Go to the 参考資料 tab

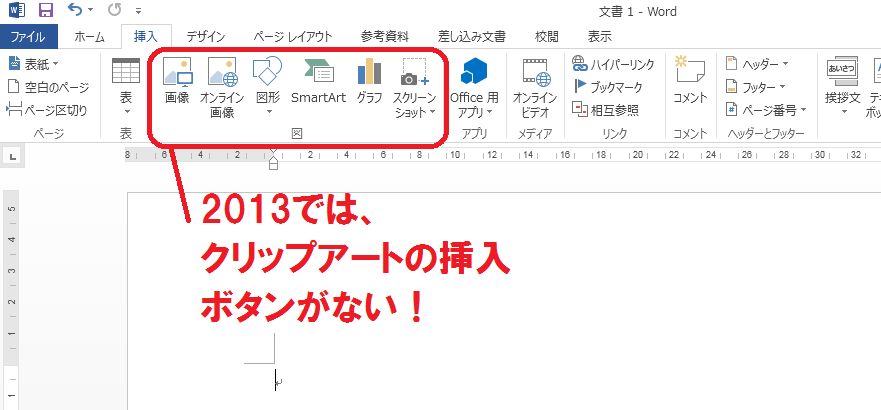(x=385, y=37)
